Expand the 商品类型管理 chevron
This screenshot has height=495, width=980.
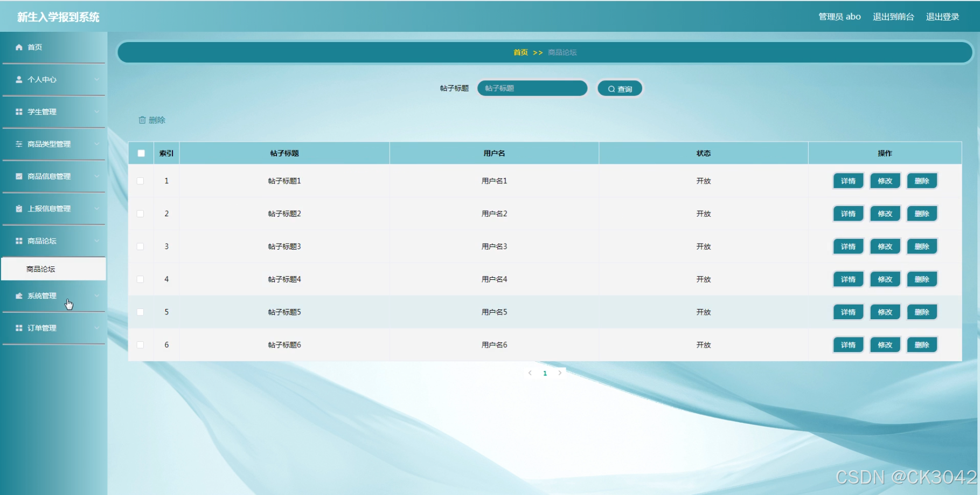coord(97,145)
